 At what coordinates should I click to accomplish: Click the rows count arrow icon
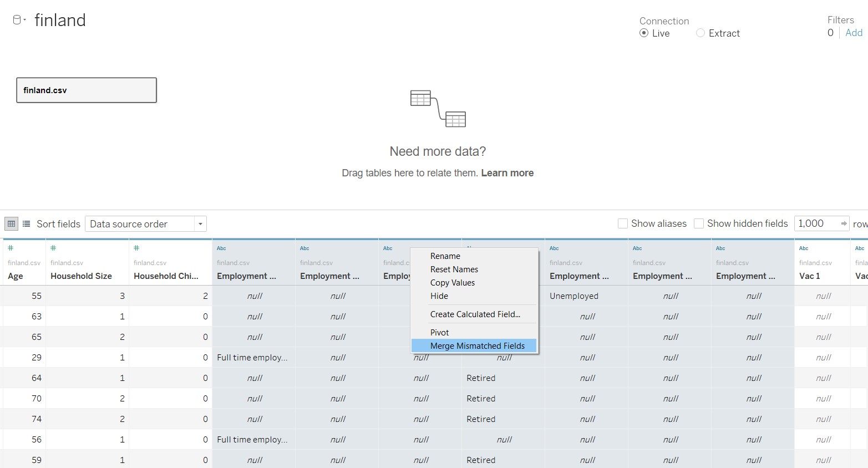pyautogui.click(x=844, y=223)
